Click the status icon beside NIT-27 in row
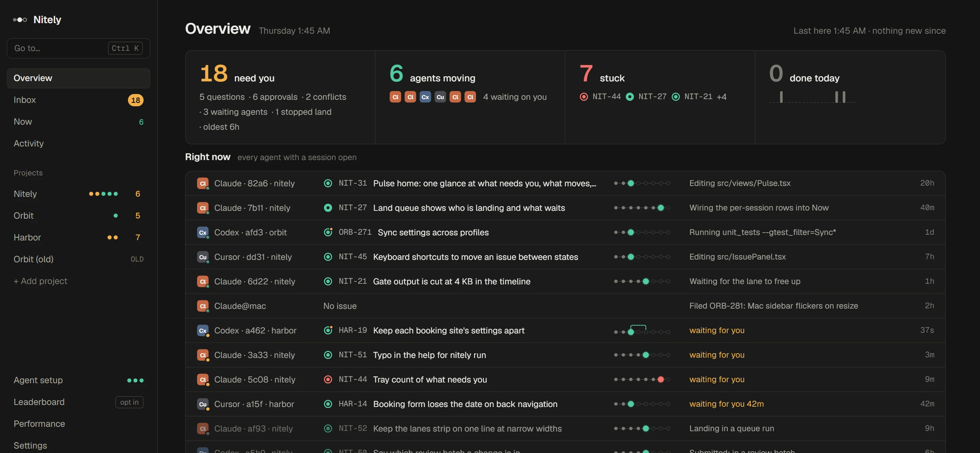This screenshot has width=980, height=453. click(x=328, y=208)
